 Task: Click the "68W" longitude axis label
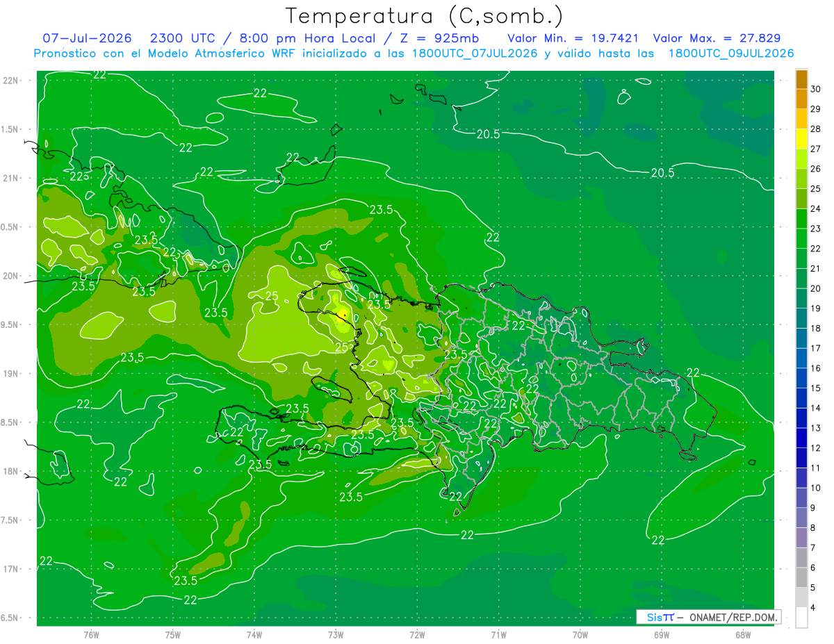tap(743, 634)
